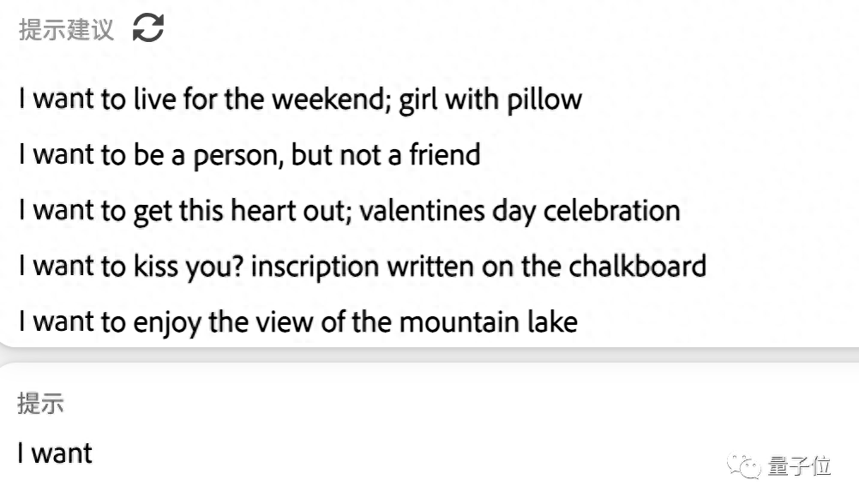The image size is (859, 504).
Task: Choose "be a person, but not a friend"
Action: (249, 155)
